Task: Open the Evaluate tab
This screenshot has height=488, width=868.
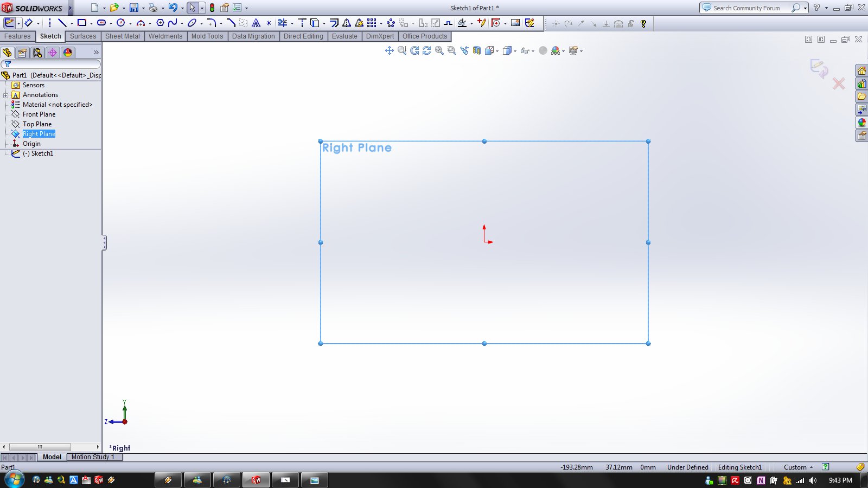Action: pos(344,36)
